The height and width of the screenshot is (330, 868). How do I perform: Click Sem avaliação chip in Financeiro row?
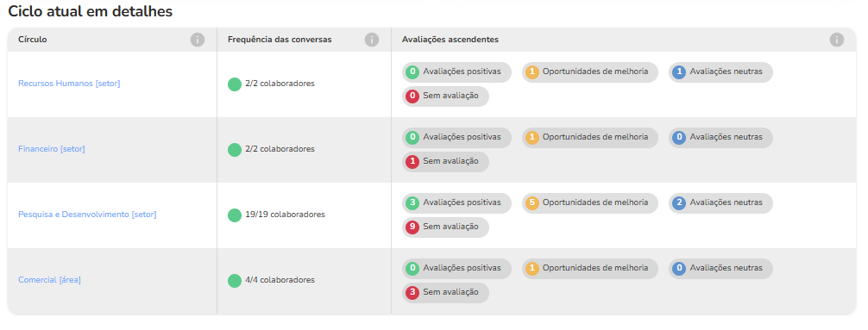pos(445,162)
